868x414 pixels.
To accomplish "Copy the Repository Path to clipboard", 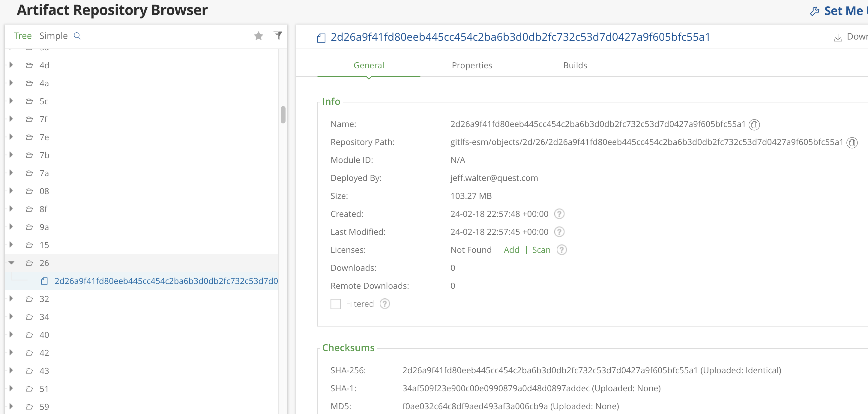I will tap(852, 143).
